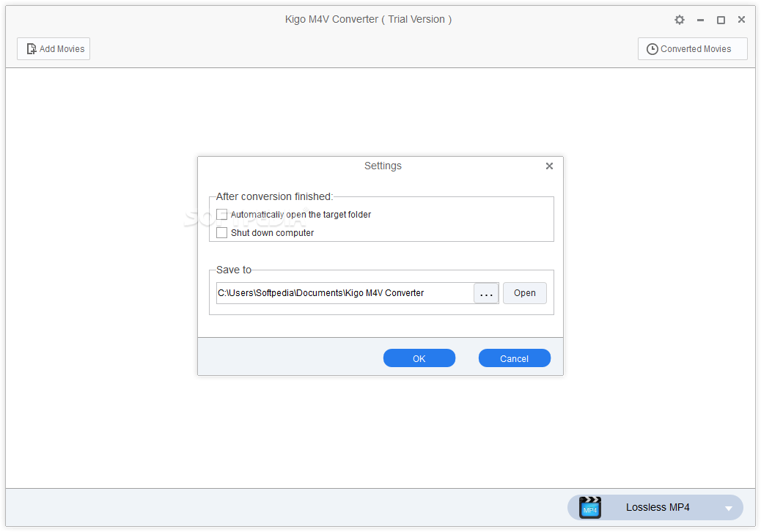Maximize the Kigo M4V Converter window
Screen dimensions: 761x532
[x=721, y=20]
